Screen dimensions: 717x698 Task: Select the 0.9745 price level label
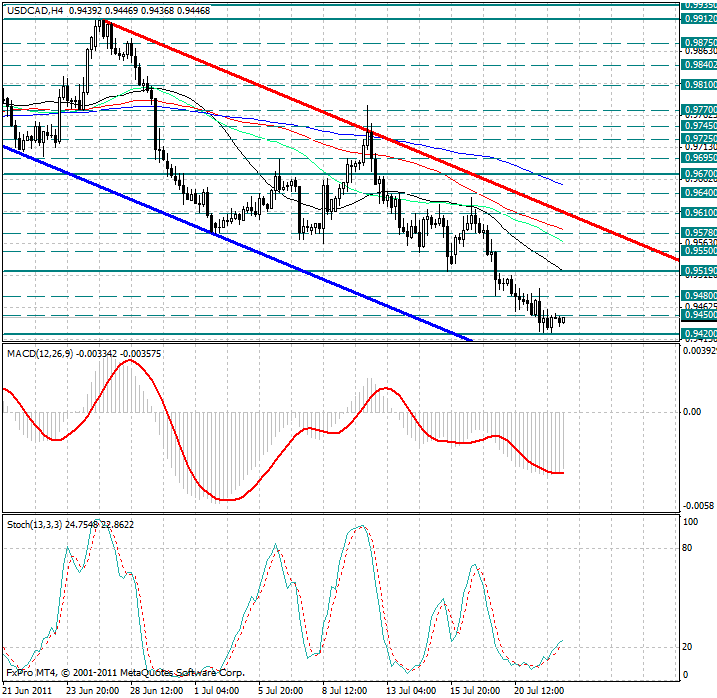(x=699, y=126)
